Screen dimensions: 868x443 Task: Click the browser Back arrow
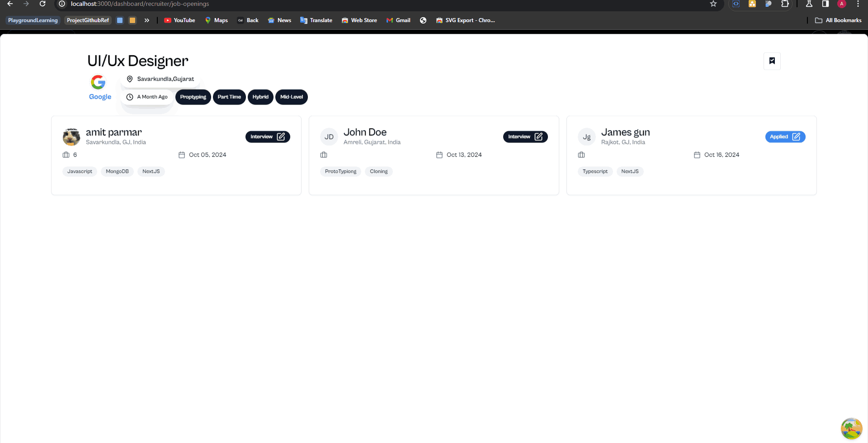[x=10, y=4]
